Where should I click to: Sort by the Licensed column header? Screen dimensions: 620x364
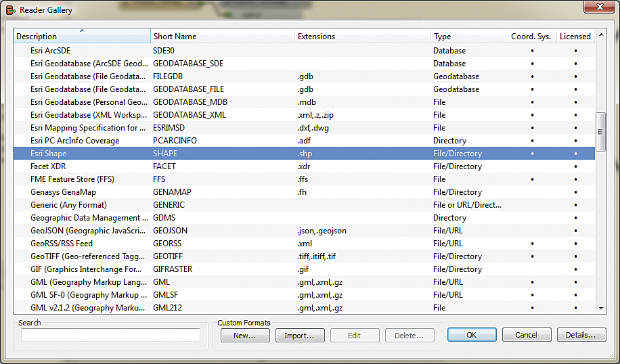(x=575, y=36)
